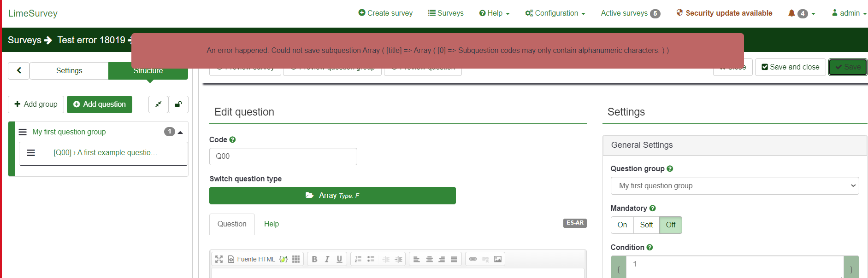The height and width of the screenshot is (278, 868).
Task: Click the decrease indent icon
Action: point(386,259)
